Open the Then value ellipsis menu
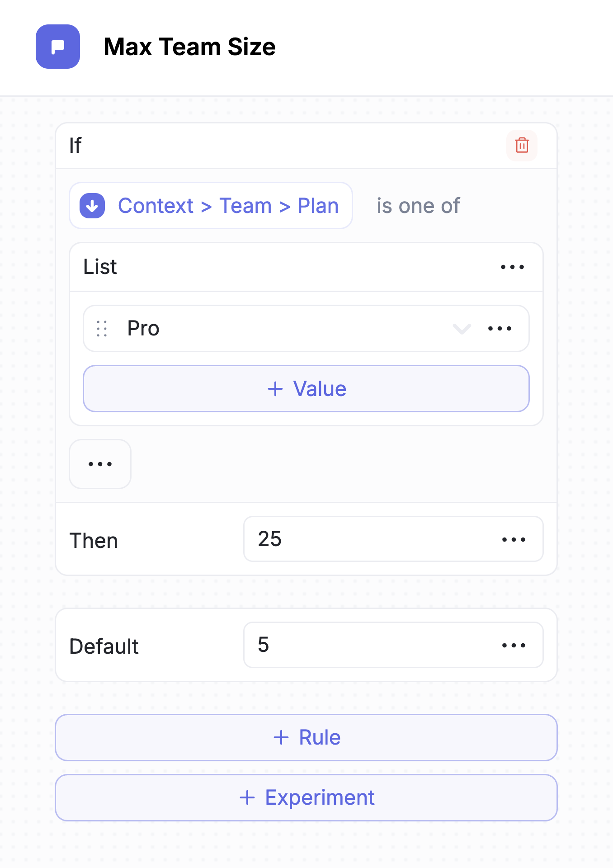 click(514, 539)
